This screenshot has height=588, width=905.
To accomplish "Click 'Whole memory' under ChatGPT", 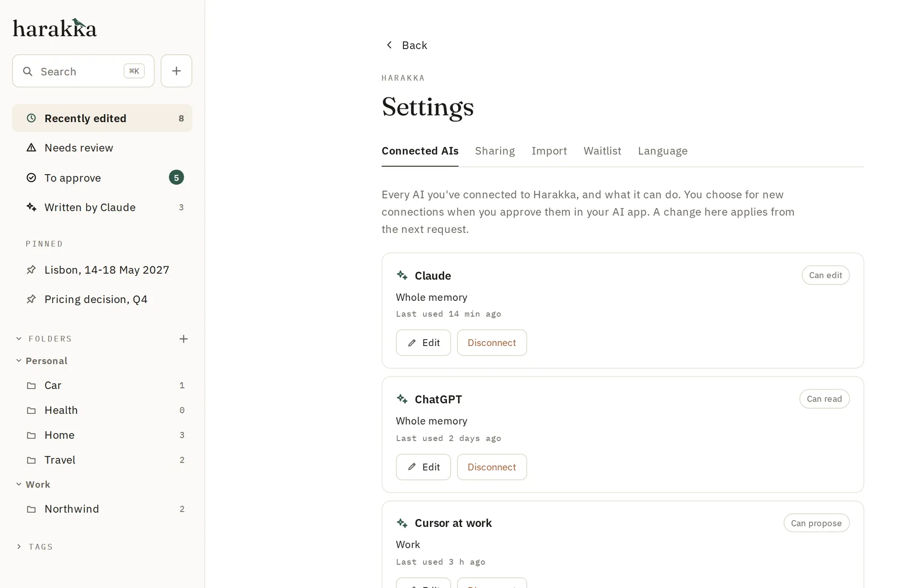I will (432, 421).
